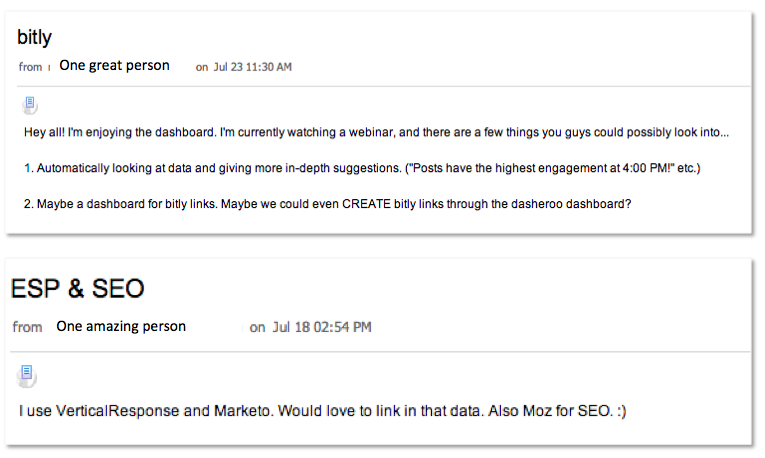Click the document icon in the ESP & SEO message
Image resolution: width=765 pixels, height=458 pixels.
pyautogui.click(x=28, y=376)
